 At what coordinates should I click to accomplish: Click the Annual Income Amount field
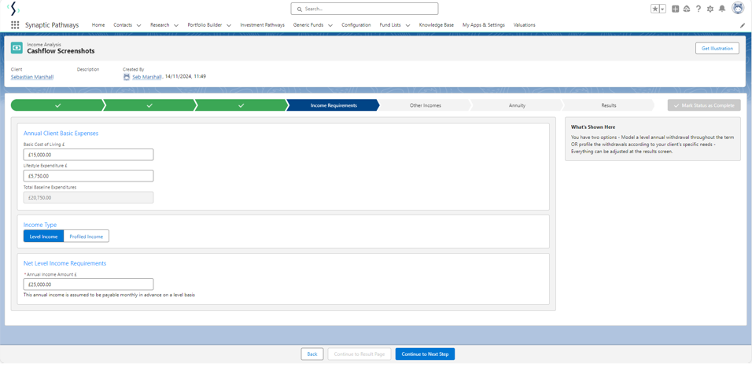pos(89,284)
